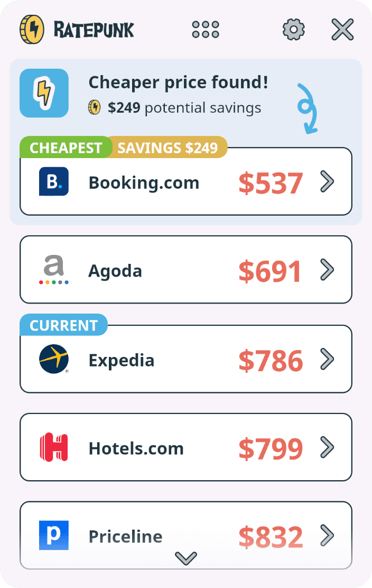Click the Expedia $786 price
The height and width of the screenshot is (588, 372).
point(271,361)
